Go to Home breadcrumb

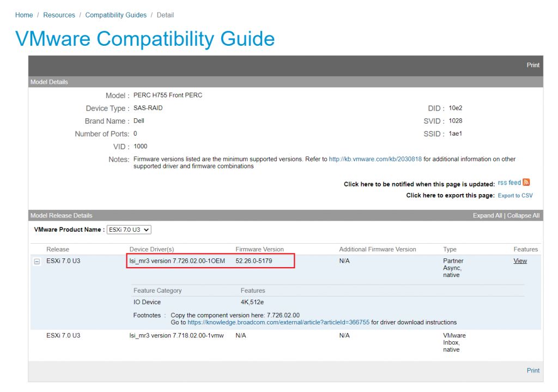[x=24, y=15]
